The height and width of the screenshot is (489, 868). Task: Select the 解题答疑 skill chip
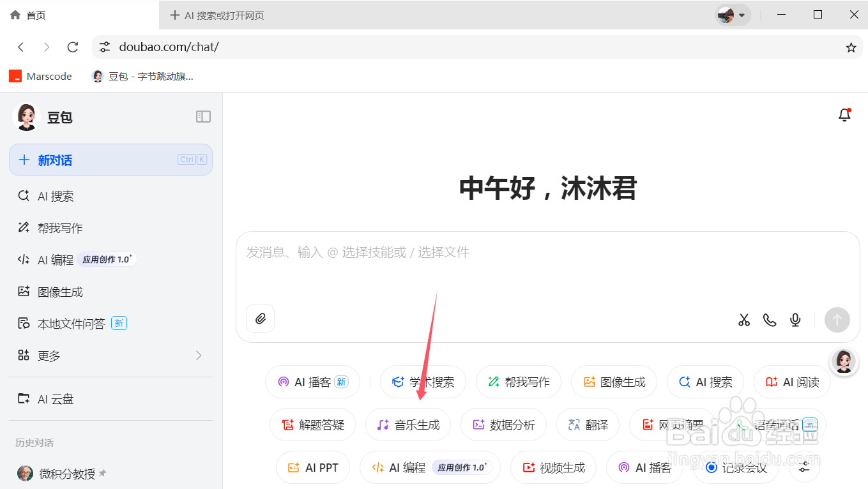[x=312, y=425]
